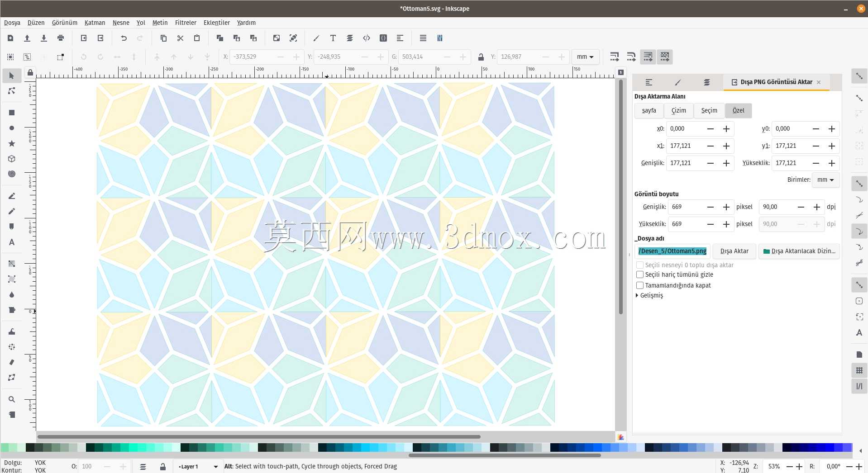Select 'Sayfa' export area button
Viewport: 868px width, 473px height.
(649, 110)
